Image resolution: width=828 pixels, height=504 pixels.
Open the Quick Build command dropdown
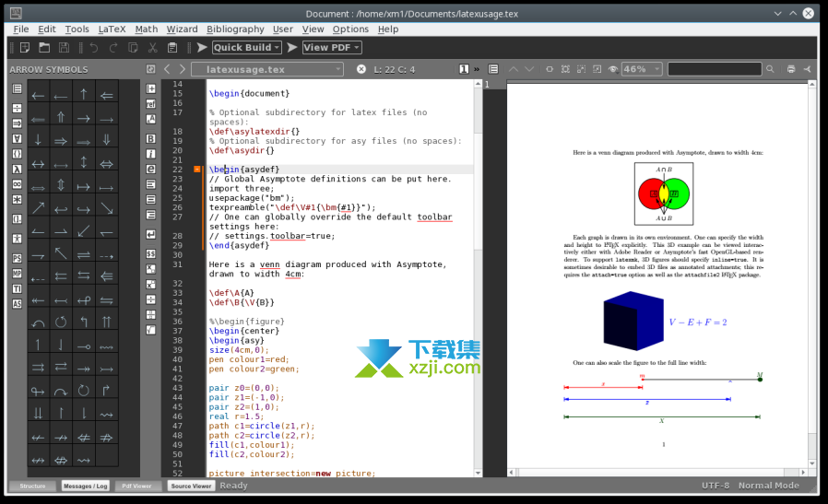point(246,48)
